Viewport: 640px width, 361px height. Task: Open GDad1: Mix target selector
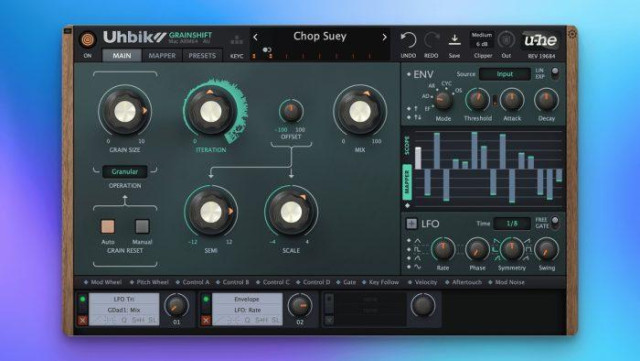(x=124, y=310)
